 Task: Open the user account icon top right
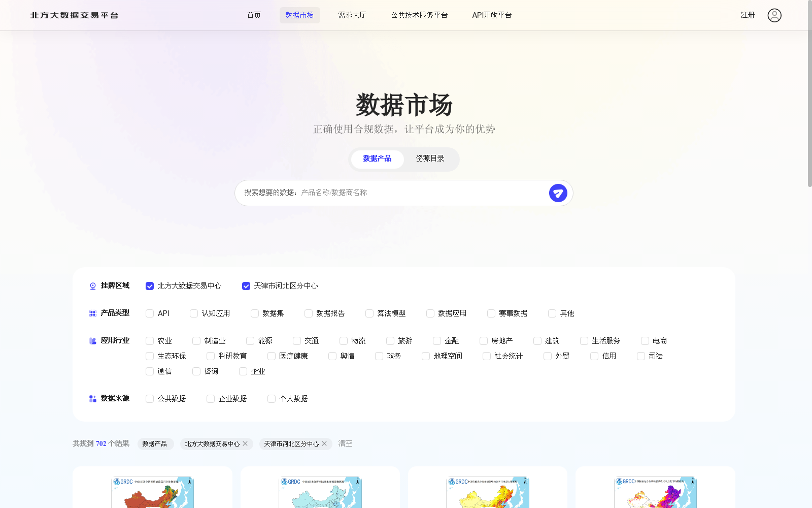tap(774, 15)
